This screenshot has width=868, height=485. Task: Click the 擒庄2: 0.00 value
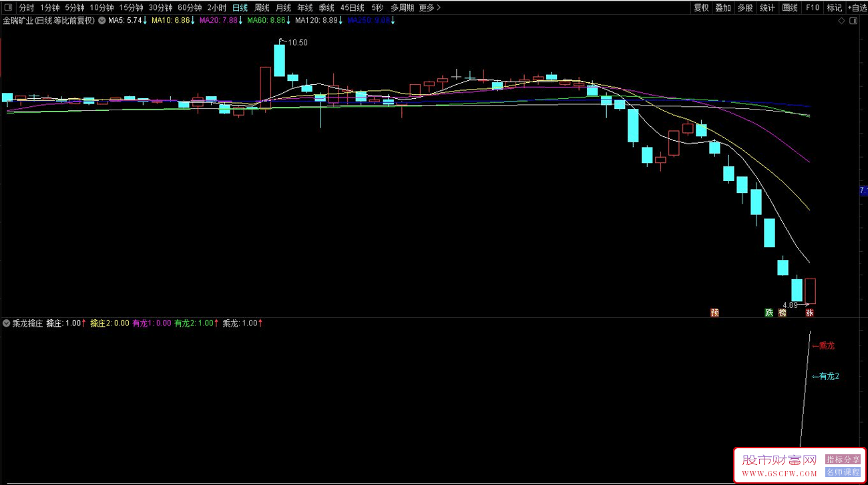click(110, 323)
